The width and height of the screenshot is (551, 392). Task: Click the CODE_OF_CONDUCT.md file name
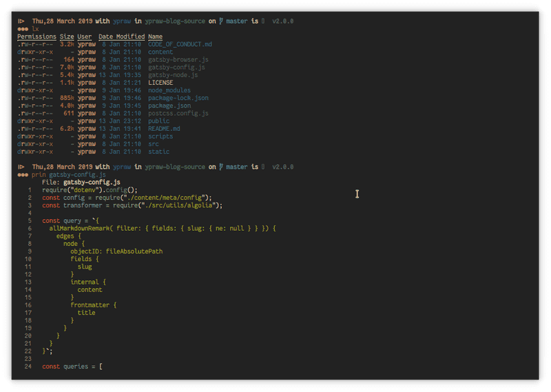point(180,44)
